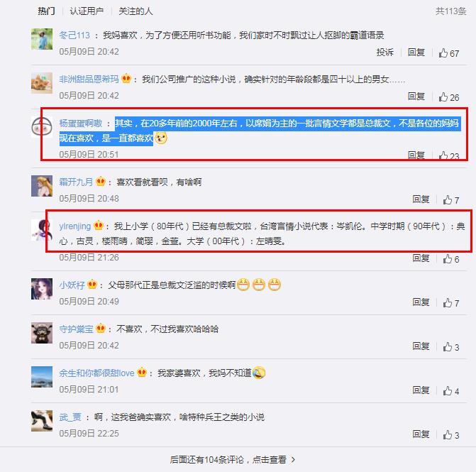The width and height of the screenshot is (476, 472).
Task: Select the 热门 comments tab
Action: tap(46, 11)
